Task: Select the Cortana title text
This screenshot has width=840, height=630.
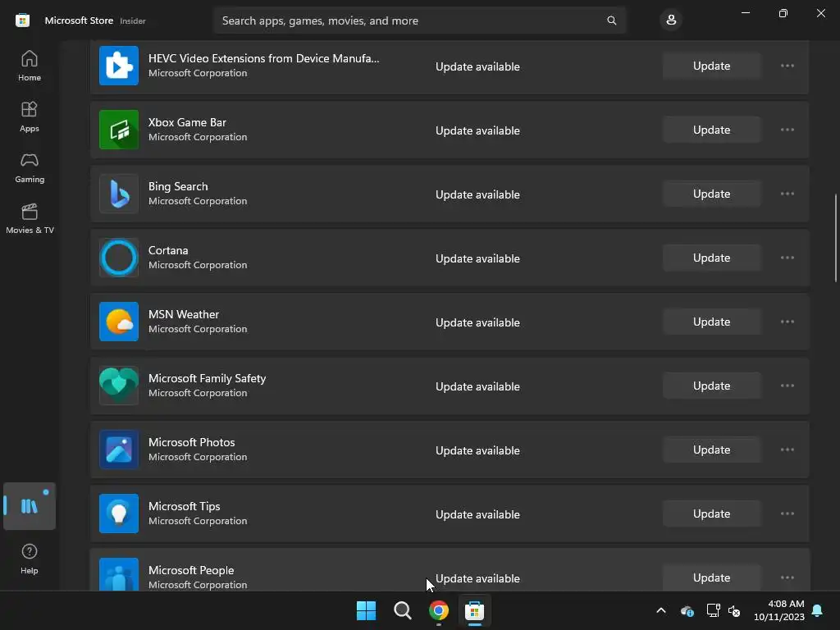Action: 168,250
